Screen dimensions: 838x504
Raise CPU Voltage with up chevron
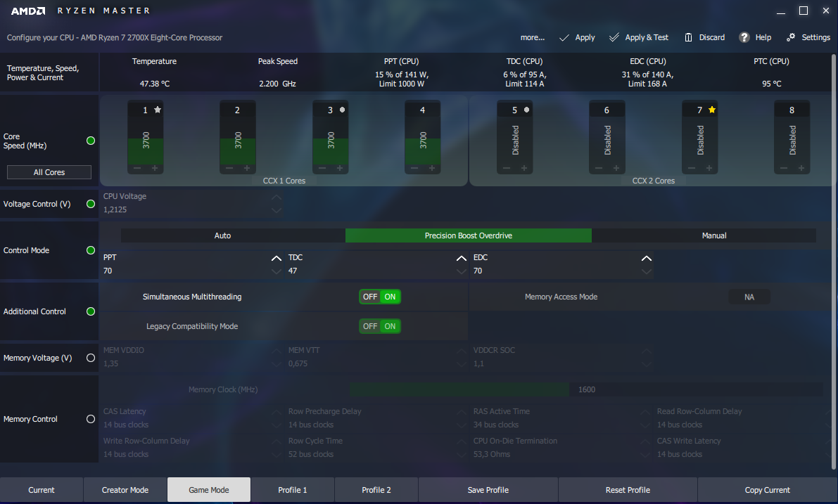coord(277,197)
